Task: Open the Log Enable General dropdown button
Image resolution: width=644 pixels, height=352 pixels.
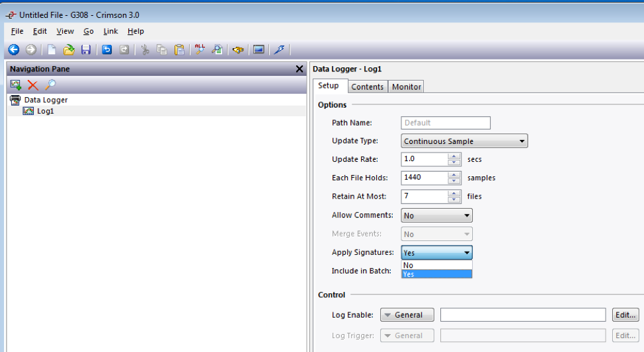Action: (x=407, y=314)
